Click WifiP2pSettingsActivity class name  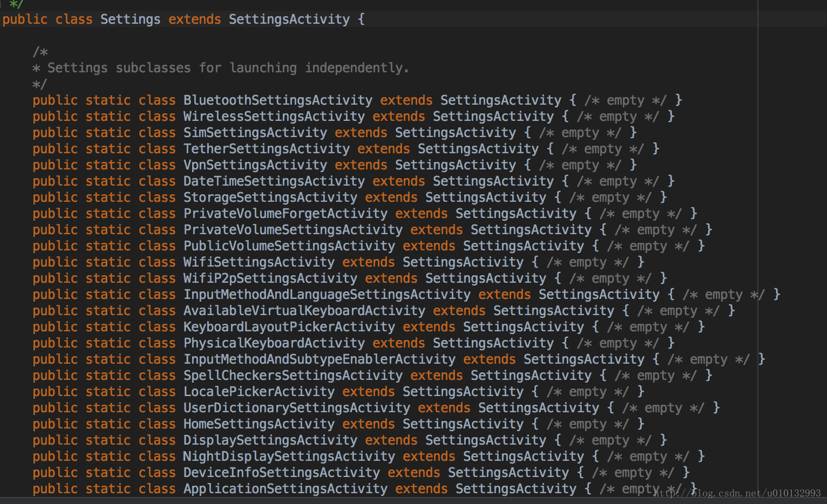point(270,278)
